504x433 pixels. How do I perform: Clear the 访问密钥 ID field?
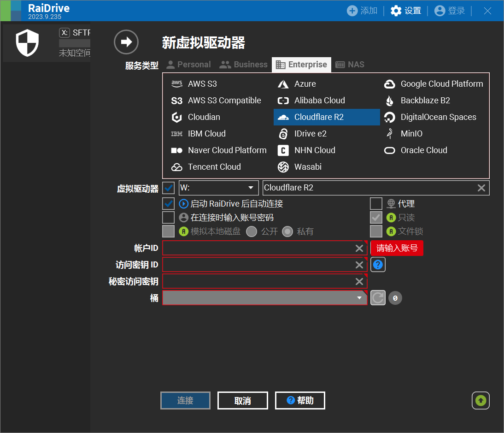[359, 265]
